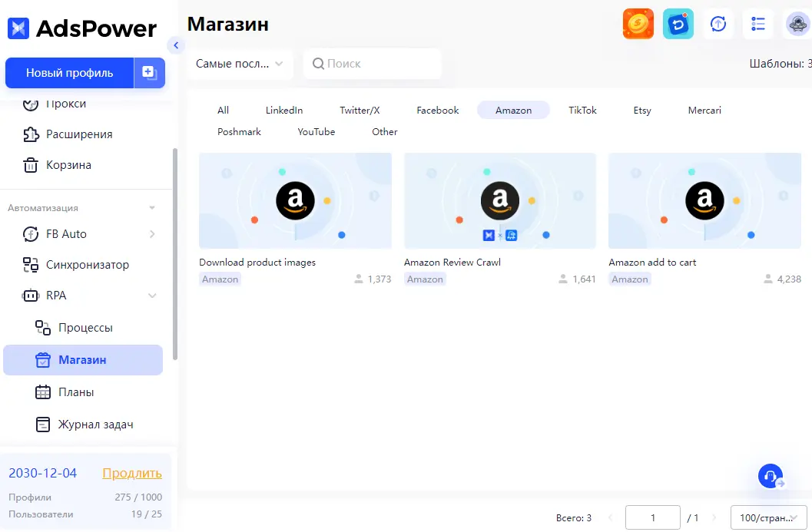The width and height of the screenshot is (812, 532).
Task: Select the Facebook category tab
Action: pos(438,111)
